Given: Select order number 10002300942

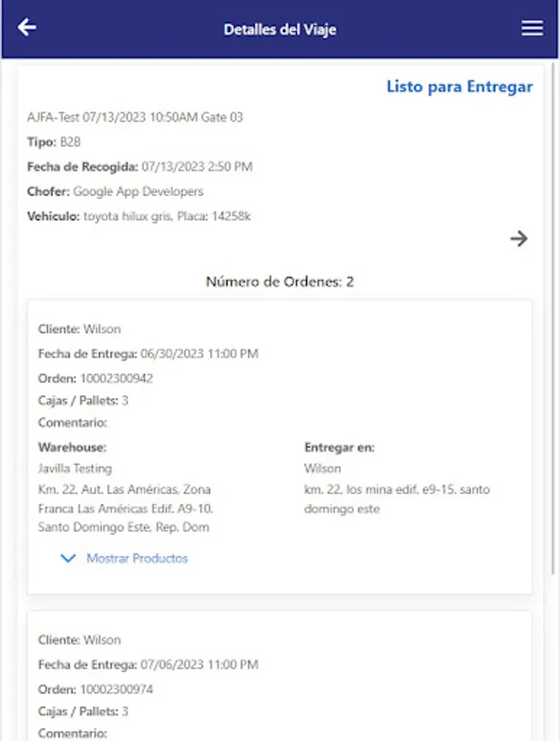Looking at the screenshot, I should tap(116, 379).
